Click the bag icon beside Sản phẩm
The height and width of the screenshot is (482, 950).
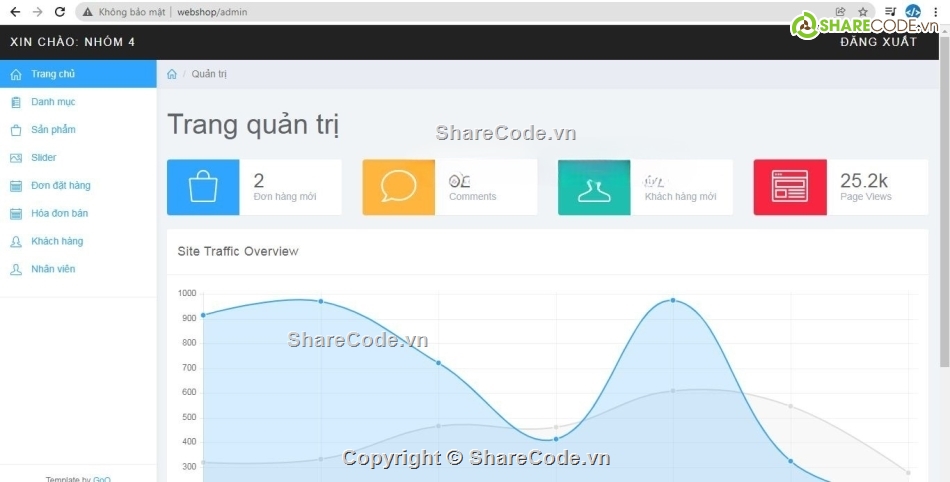pyautogui.click(x=16, y=130)
